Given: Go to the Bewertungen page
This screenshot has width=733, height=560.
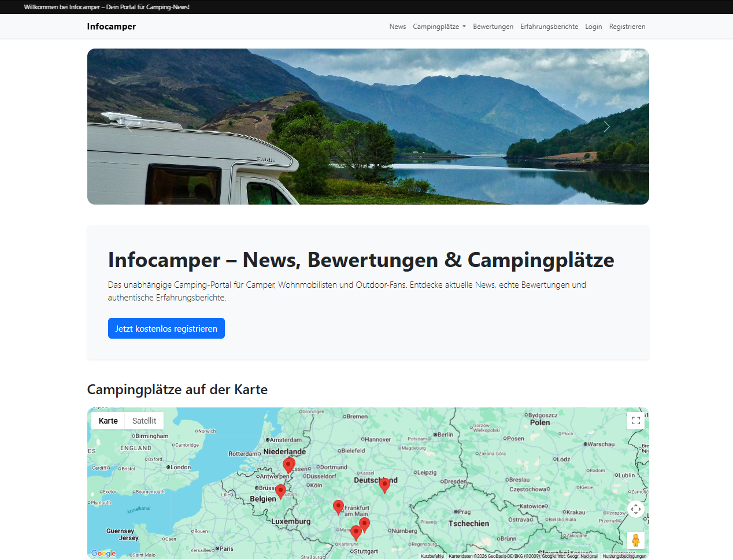Looking at the screenshot, I should pyautogui.click(x=493, y=27).
